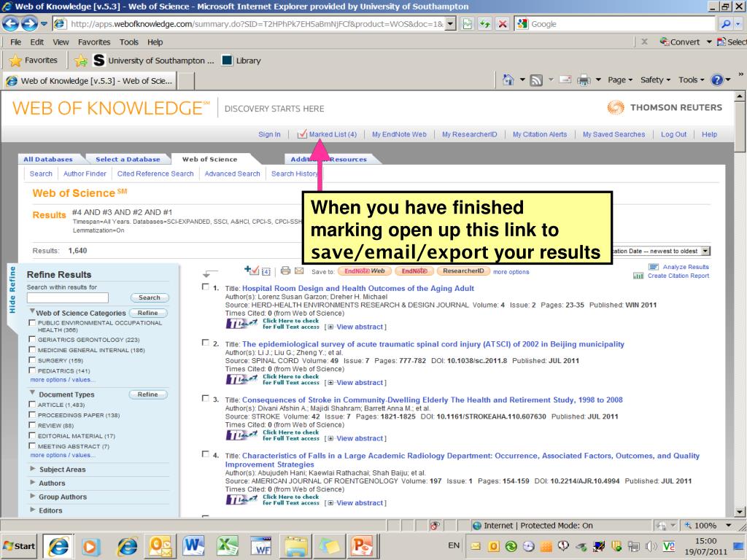
Task: Click the add to Marked List checkmark icon
Action: 252,271
